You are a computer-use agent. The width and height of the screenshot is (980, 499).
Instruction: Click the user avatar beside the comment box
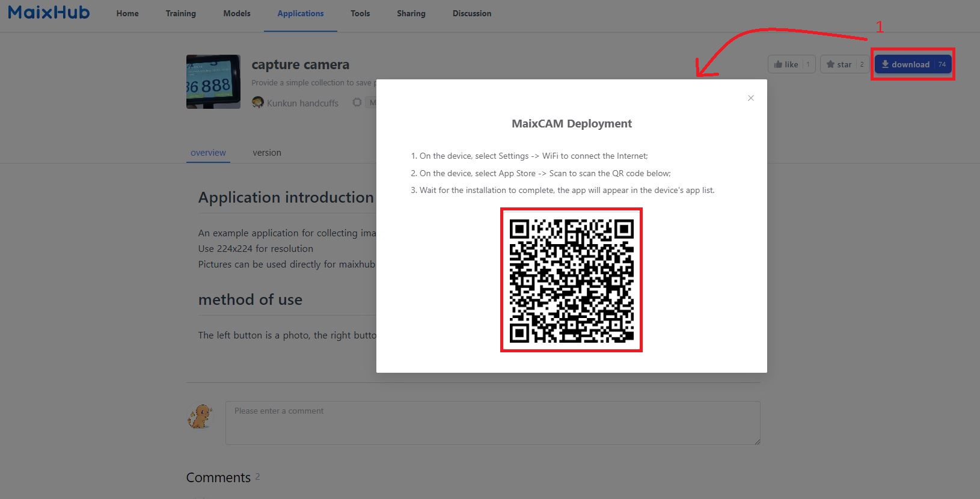200,416
